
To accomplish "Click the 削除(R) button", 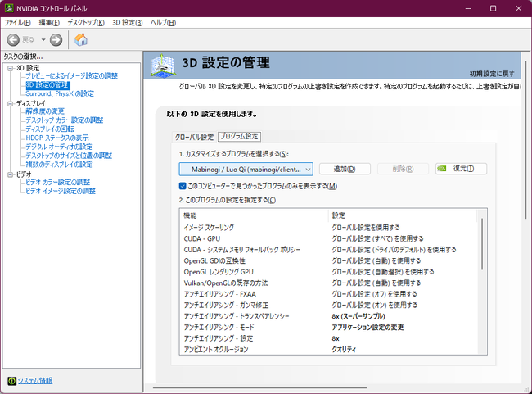I will click(403, 169).
